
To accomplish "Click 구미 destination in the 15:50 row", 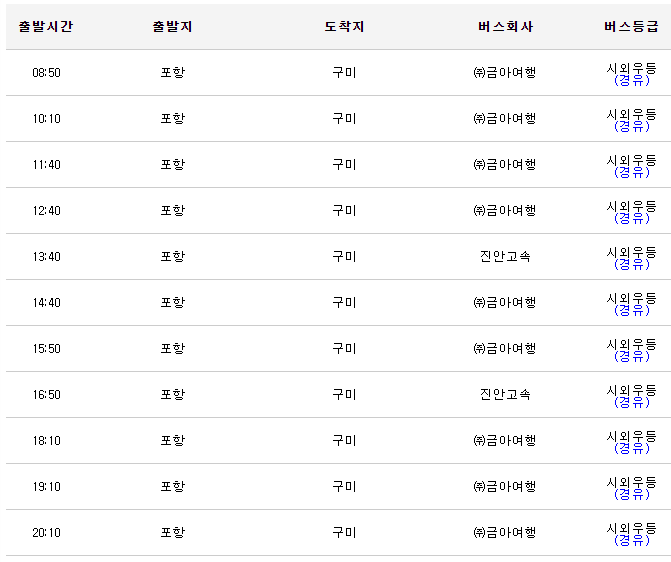I will point(344,348).
